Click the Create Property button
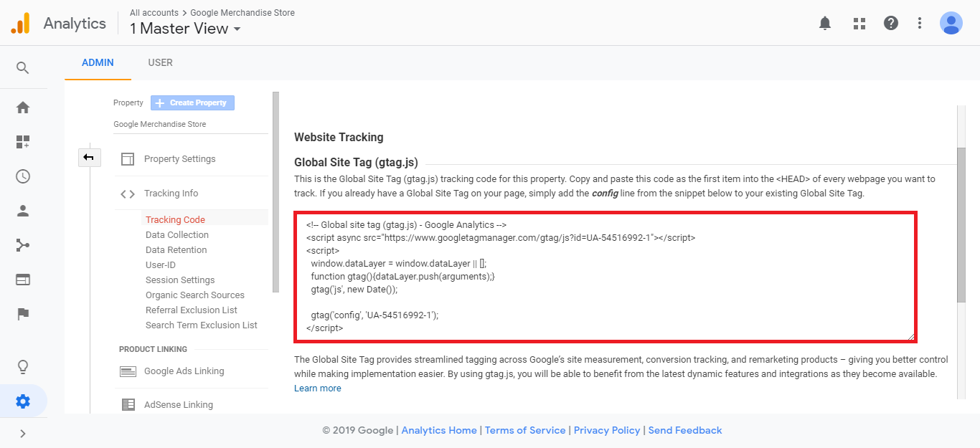The image size is (980, 448). [x=192, y=103]
